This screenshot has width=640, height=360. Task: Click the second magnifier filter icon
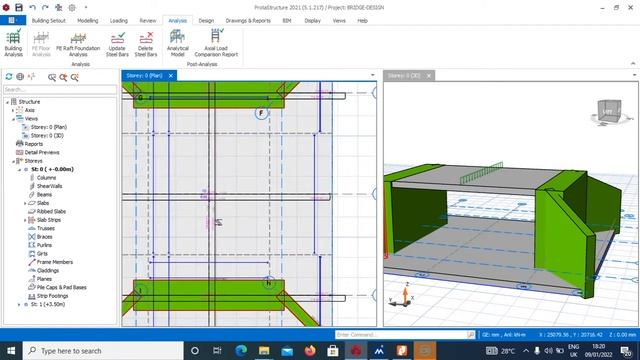coord(63,77)
